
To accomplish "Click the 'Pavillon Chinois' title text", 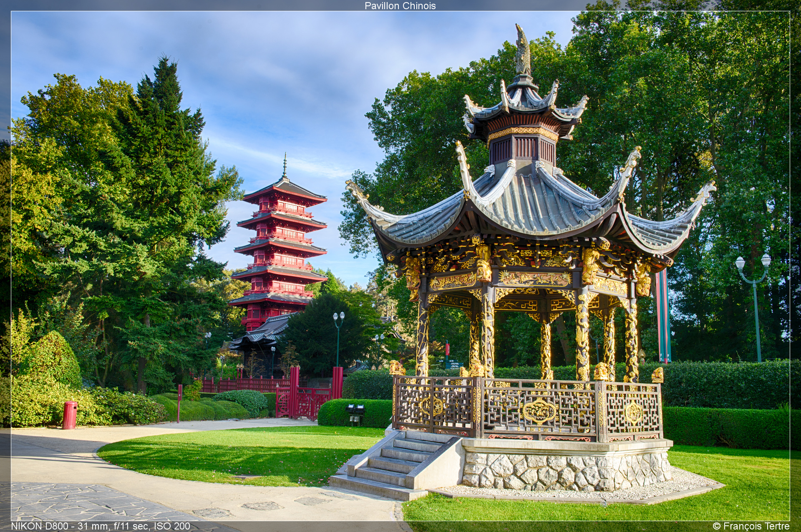I will [x=400, y=6].
